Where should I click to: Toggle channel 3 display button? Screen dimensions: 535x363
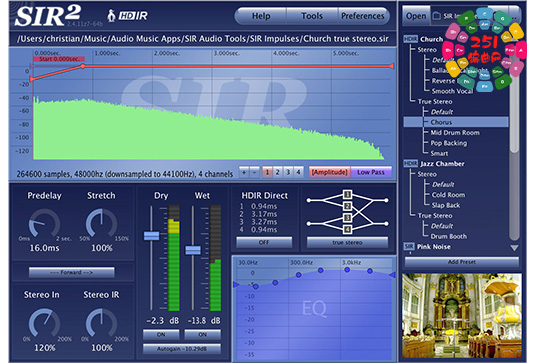pyautogui.click(x=288, y=172)
